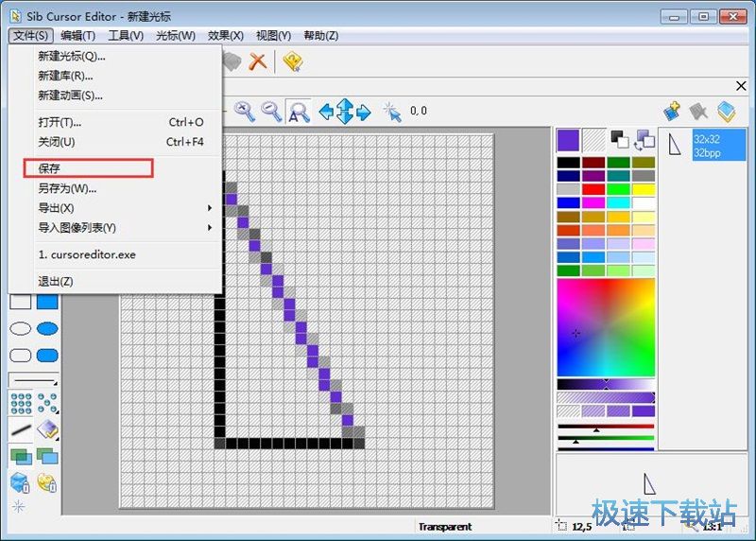
Task: Select the filled blue ellipse tool
Action: point(47,329)
